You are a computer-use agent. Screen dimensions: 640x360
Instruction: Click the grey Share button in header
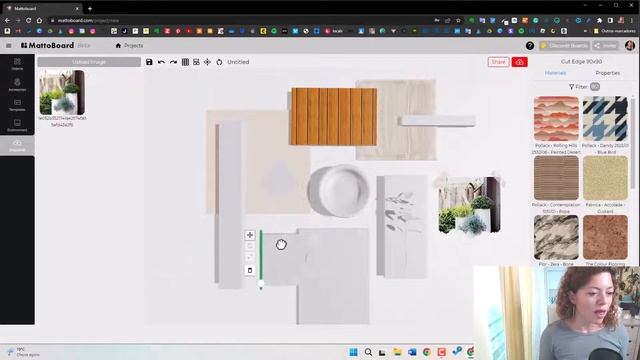tap(606, 46)
